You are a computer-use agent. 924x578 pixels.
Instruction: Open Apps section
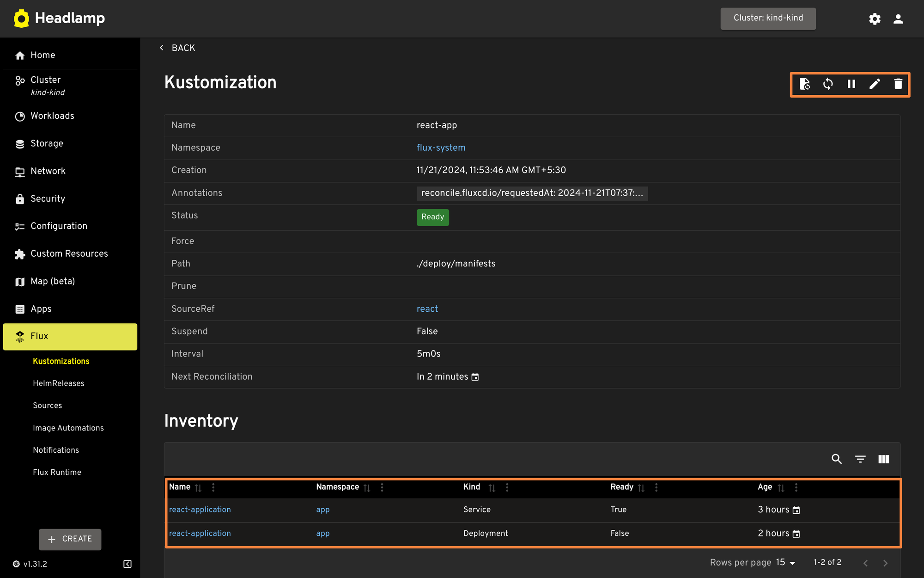(70, 309)
